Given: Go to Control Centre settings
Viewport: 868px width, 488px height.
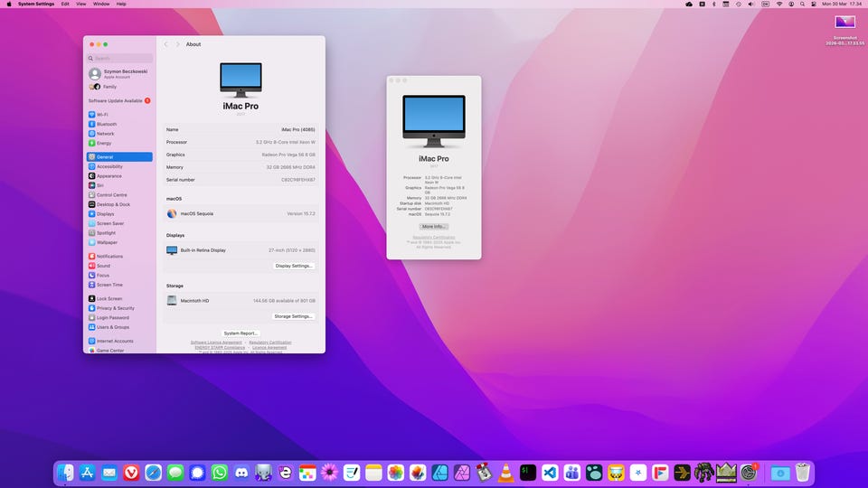Looking at the screenshot, I should click(111, 194).
